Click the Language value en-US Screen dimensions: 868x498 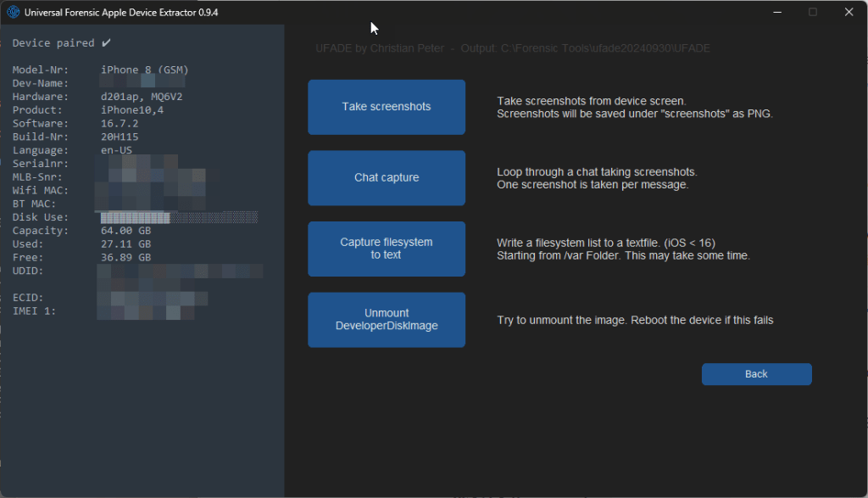116,150
